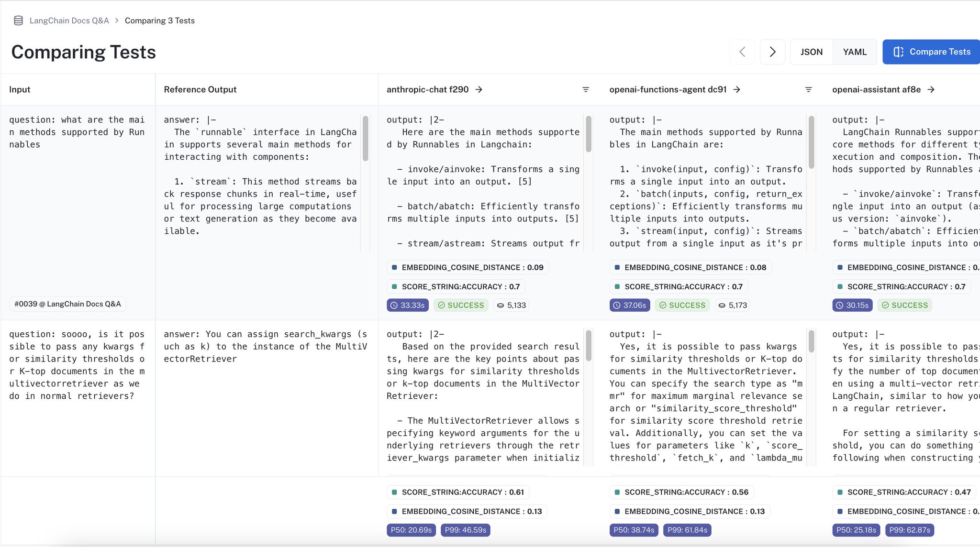The height and width of the screenshot is (547, 980).
Task: Click the clock icon in 37.06s badge
Action: pyautogui.click(x=617, y=305)
